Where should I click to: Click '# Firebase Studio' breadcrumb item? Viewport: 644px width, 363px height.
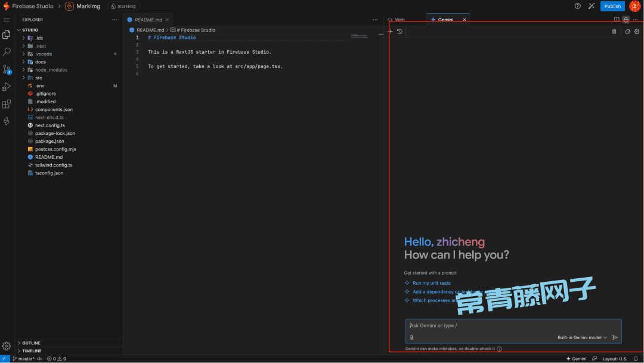coord(193,30)
